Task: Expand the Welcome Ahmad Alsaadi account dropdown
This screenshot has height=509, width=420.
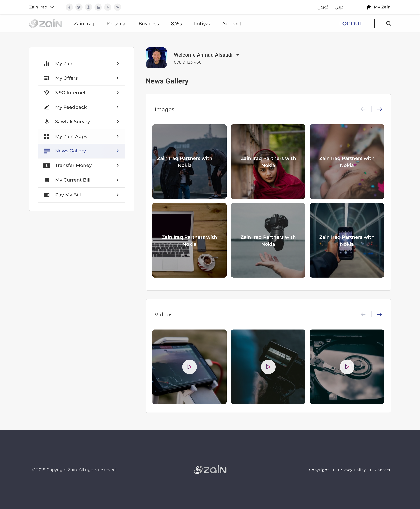Action: tap(238, 55)
